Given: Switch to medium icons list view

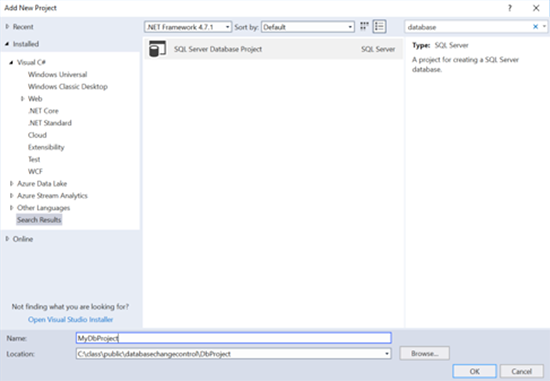Looking at the screenshot, I should coord(380,26).
